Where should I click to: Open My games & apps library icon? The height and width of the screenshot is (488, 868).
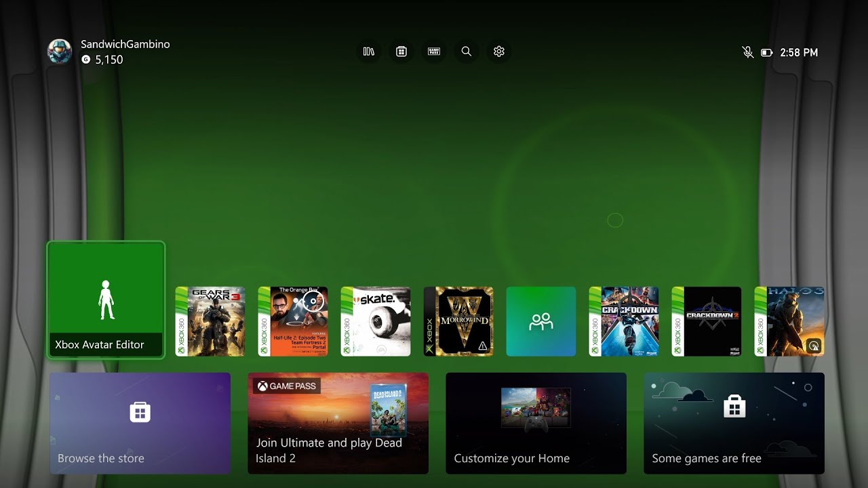pos(369,52)
